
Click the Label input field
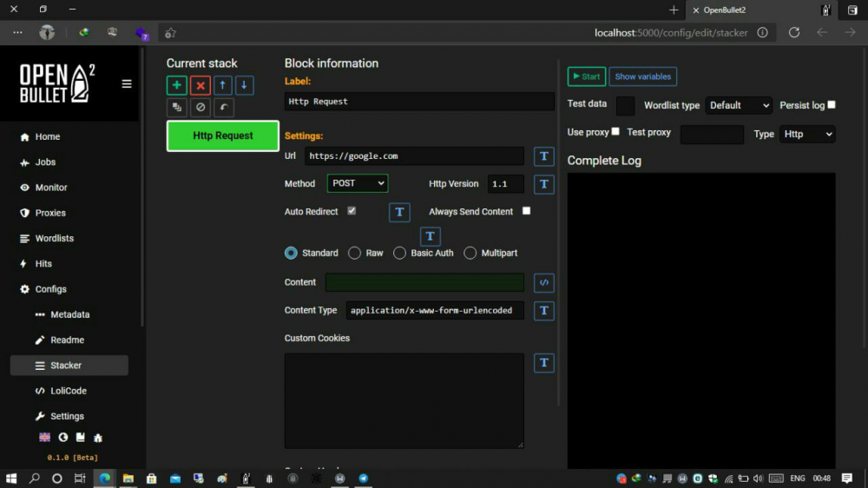(x=419, y=102)
